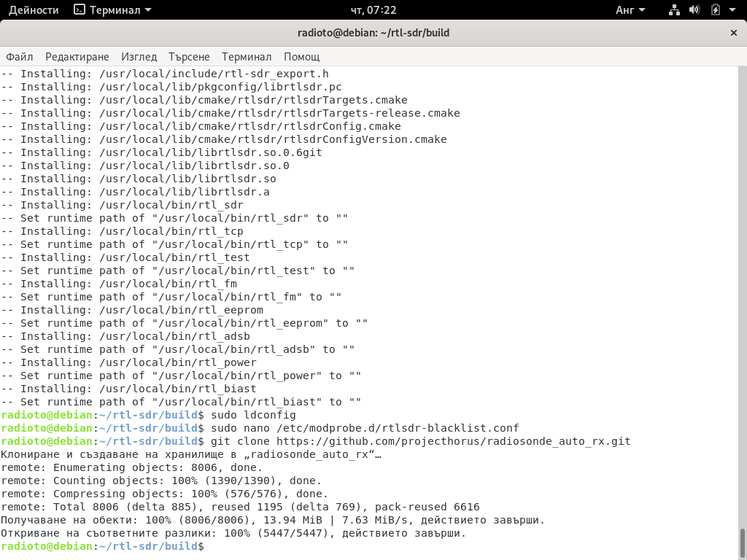Click the line Installing: /usr/local/bin/rtl_power
This screenshot has width=747, height=560.
128,363
